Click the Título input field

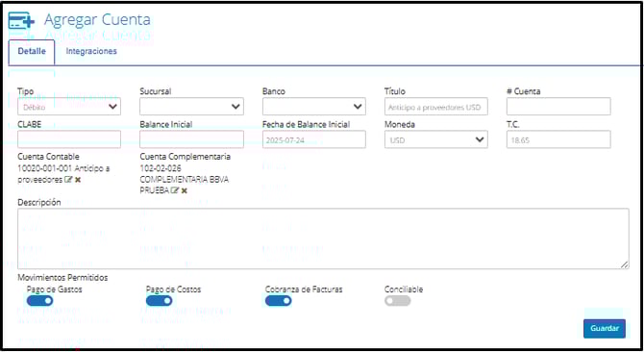436,107
